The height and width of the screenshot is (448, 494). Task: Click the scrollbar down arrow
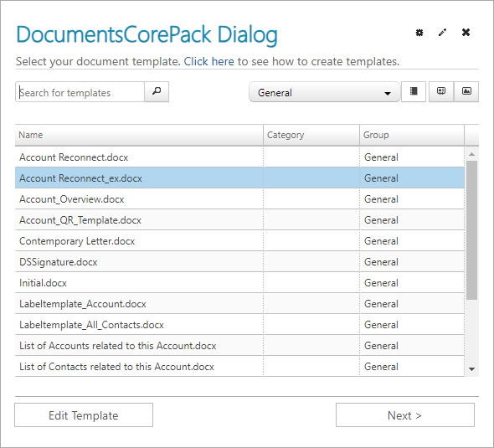point(471,369)
